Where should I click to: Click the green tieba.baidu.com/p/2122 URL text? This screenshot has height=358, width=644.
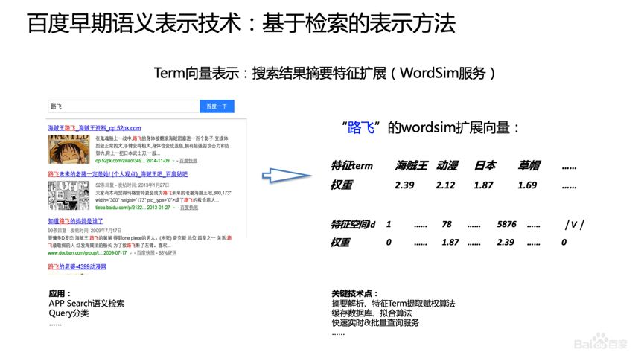(133, 208)
